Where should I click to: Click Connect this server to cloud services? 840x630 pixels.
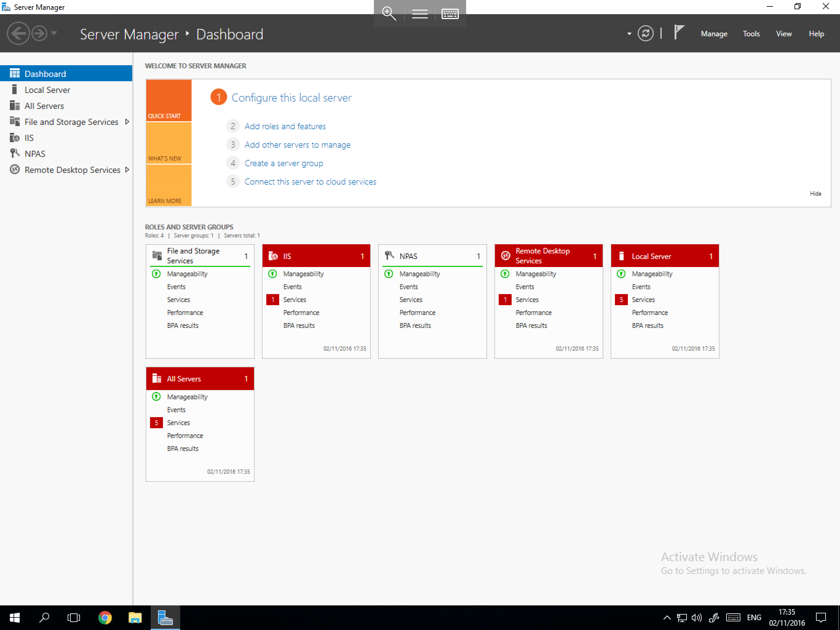click(x=310, y=181)
